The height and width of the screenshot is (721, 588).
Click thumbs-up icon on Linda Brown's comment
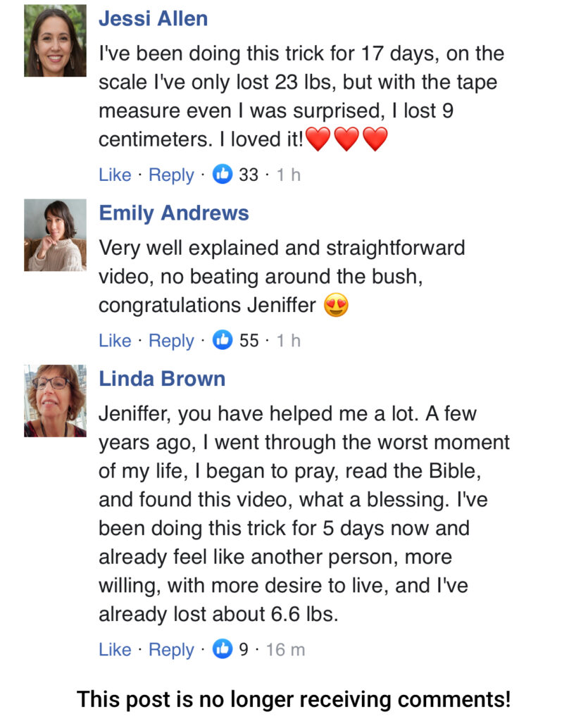223,648
